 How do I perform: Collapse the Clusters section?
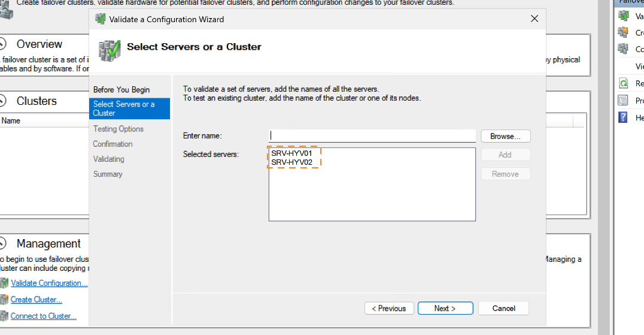pyautogui.click(x=2, y=101)
